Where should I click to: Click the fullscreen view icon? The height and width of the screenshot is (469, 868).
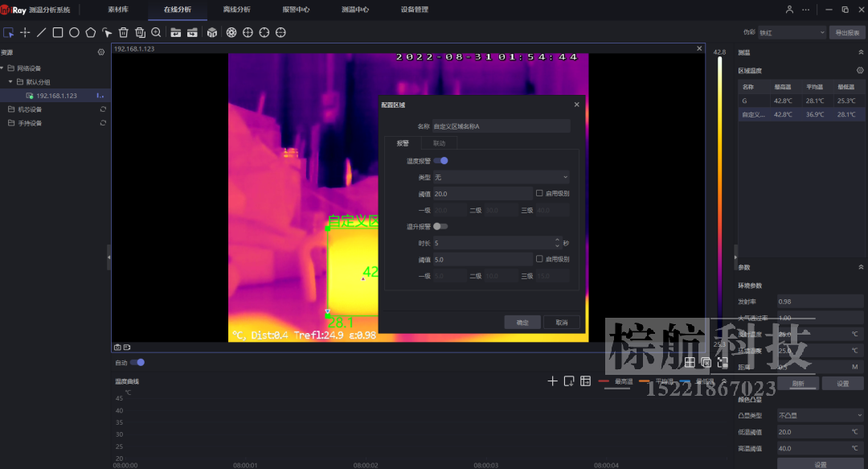[723, 362]
